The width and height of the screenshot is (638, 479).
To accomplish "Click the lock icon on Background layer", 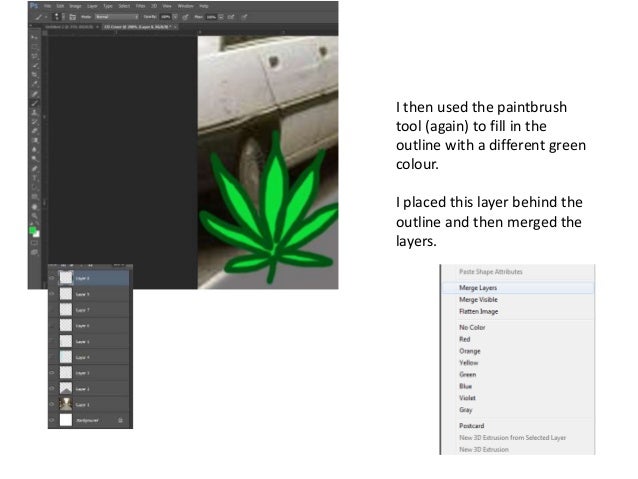I will click(120, 420).
